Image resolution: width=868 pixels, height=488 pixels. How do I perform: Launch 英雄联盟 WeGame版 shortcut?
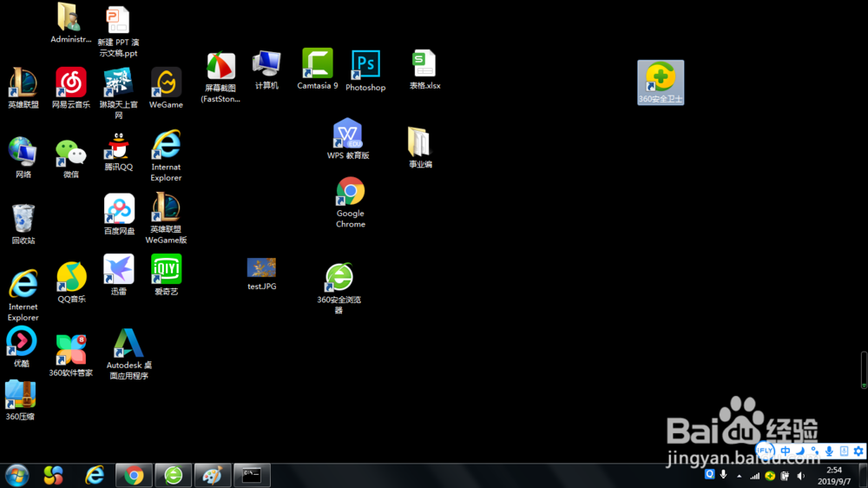[166, 218]
